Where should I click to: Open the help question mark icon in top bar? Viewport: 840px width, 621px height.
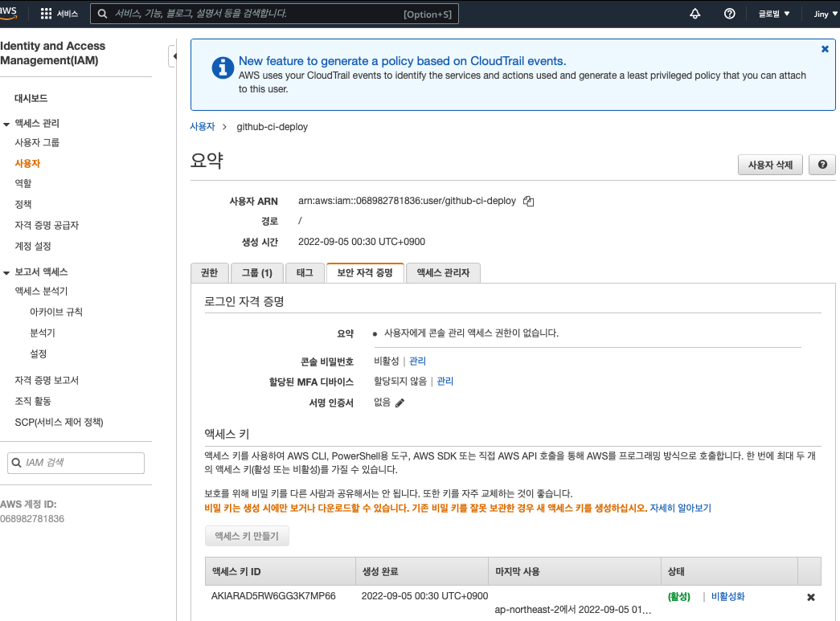click(x=730, y=14)
